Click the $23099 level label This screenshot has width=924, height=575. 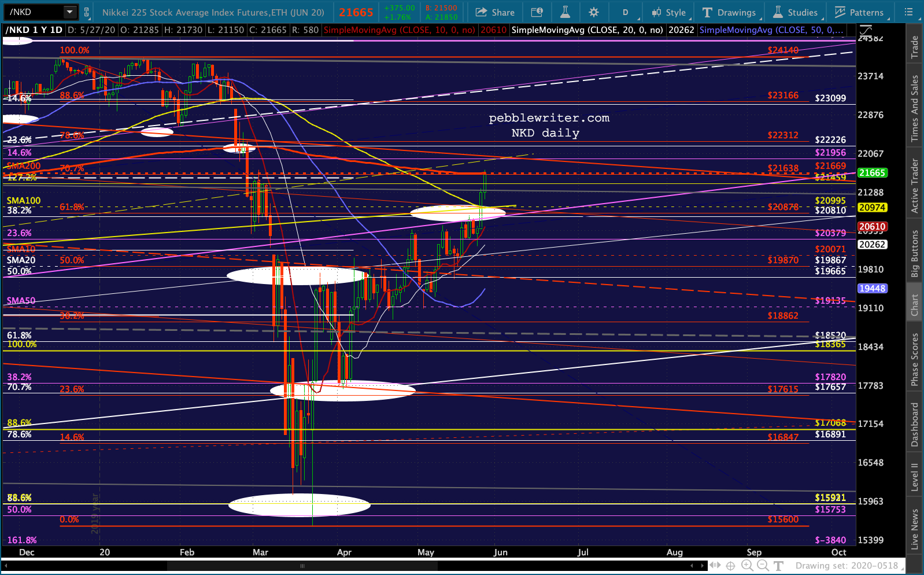(x=830, y=98)
